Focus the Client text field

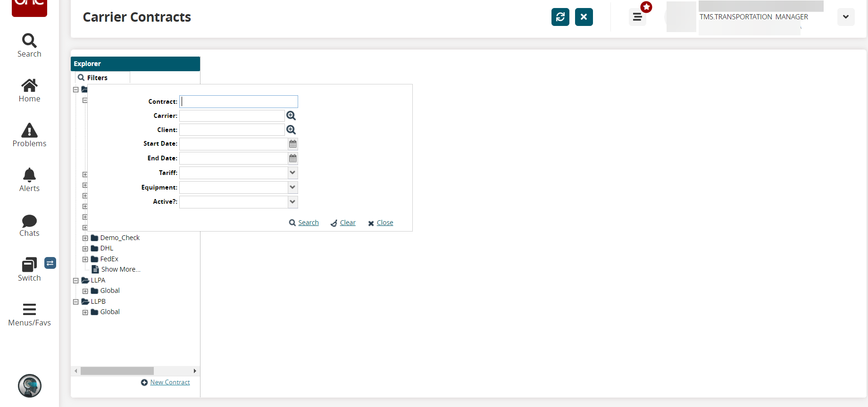click(232, 130)
